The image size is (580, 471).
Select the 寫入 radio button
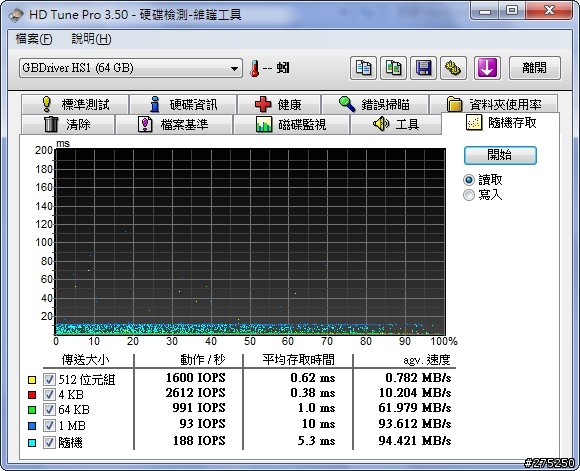[469, 195]
